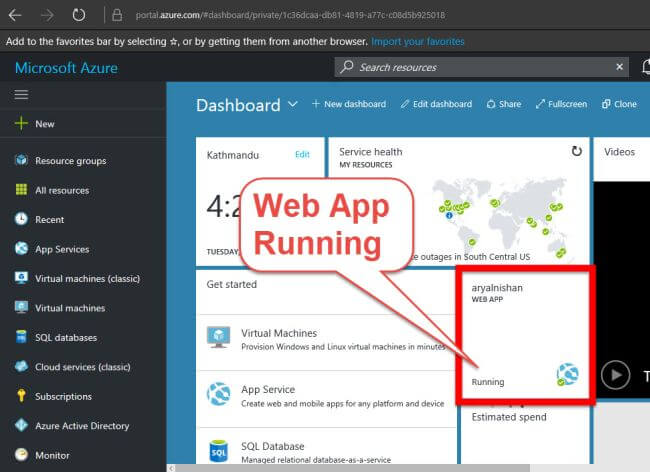Image resolution: width=650 pixels, height=472 pixels.
Task: Click the portal.azure.com address bar URL
Action: tap(290, 15)
